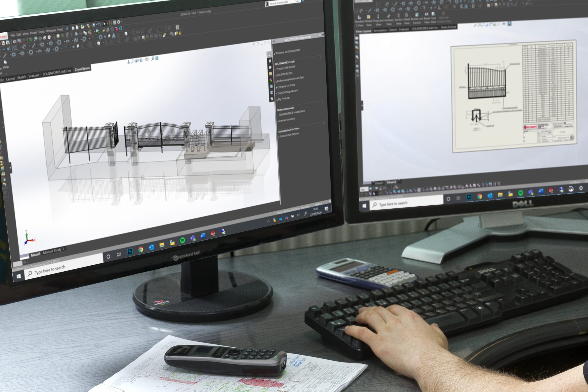Collapse the SOLIDWORKS Tools section arrow
Viewport: 588px width, 392px height.
click(x=321, y=57)
